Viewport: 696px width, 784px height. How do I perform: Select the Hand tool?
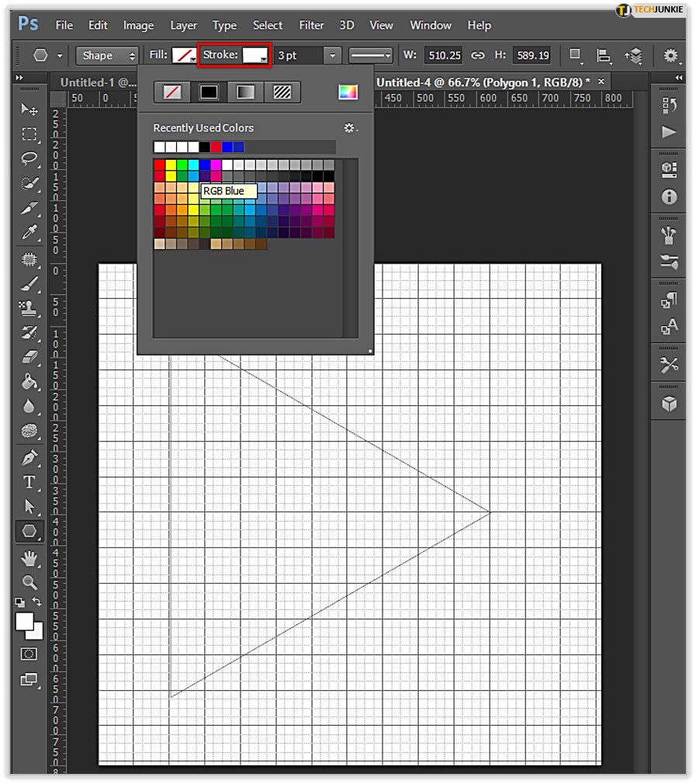click(29, 558)
